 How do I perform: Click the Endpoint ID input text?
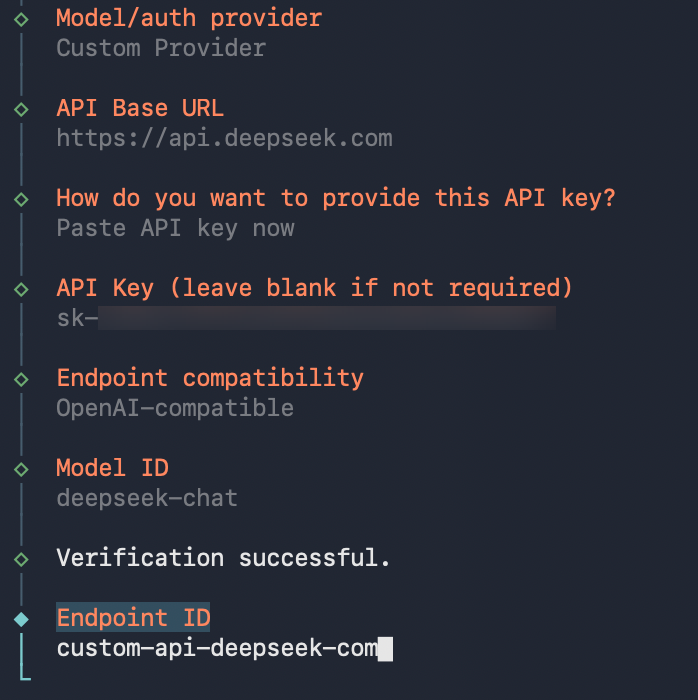click(x=217, y=649)
